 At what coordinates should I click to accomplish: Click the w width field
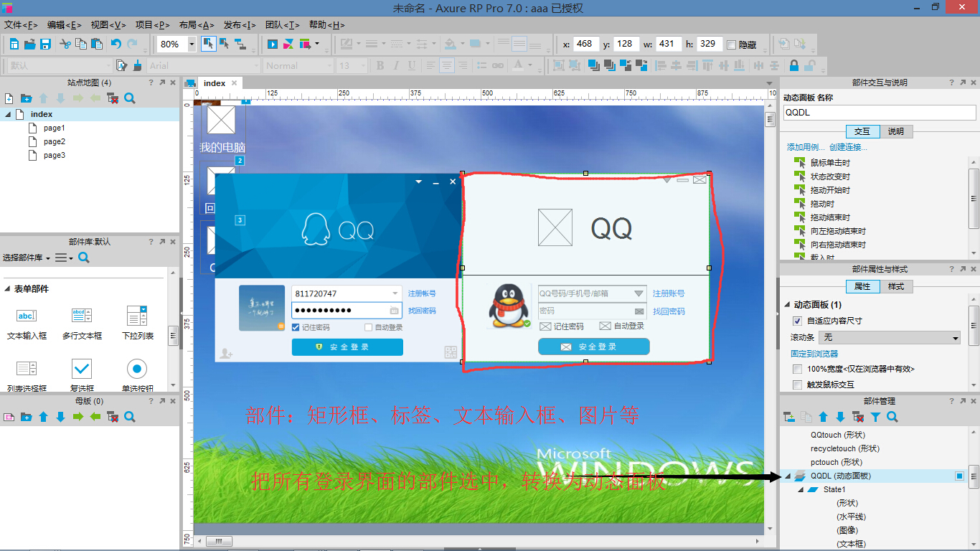669,44
